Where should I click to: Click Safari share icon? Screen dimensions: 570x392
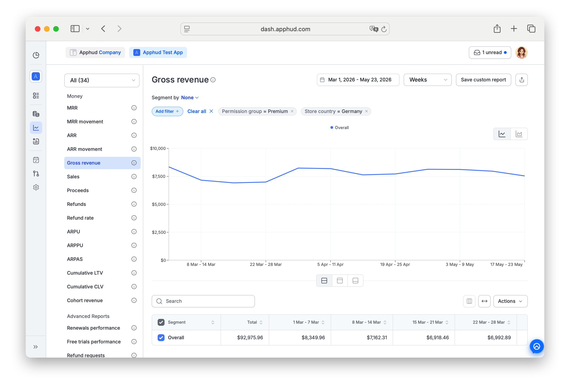[x=497, y=29]
